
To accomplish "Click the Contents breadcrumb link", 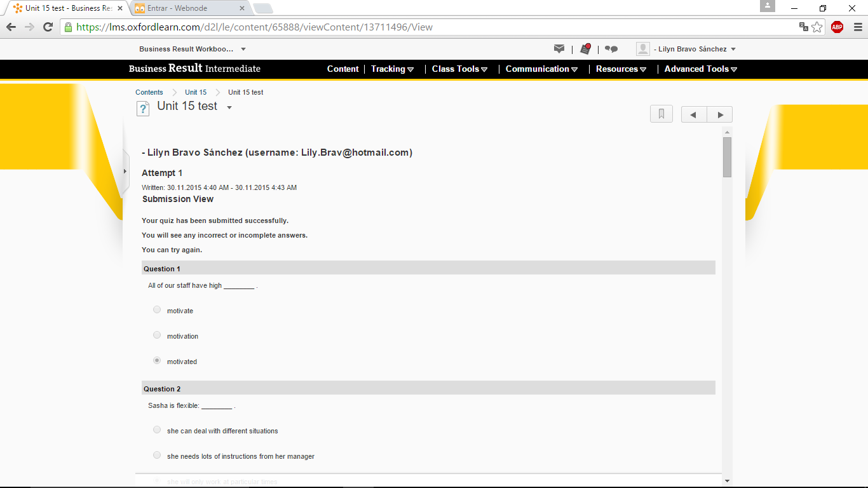I will pos(149,92).
